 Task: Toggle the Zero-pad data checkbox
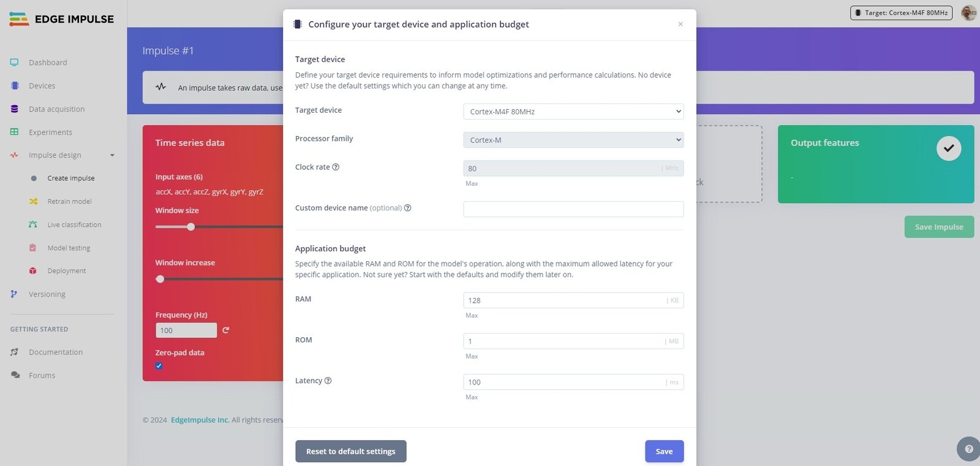click(159, 365)
